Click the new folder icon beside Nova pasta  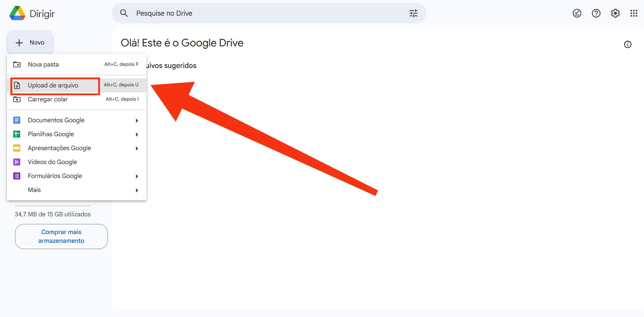pyautogui.click(x=17, y=64)
